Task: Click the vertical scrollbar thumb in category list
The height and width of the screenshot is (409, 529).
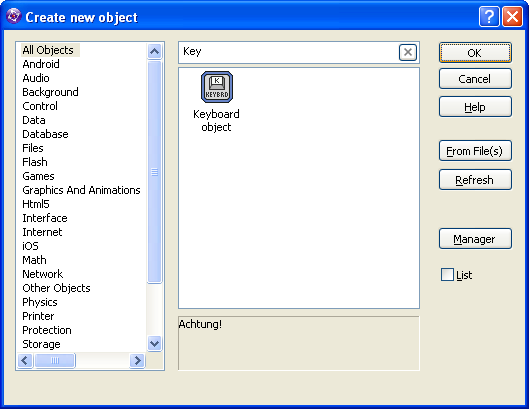Action: coord(155,172)
